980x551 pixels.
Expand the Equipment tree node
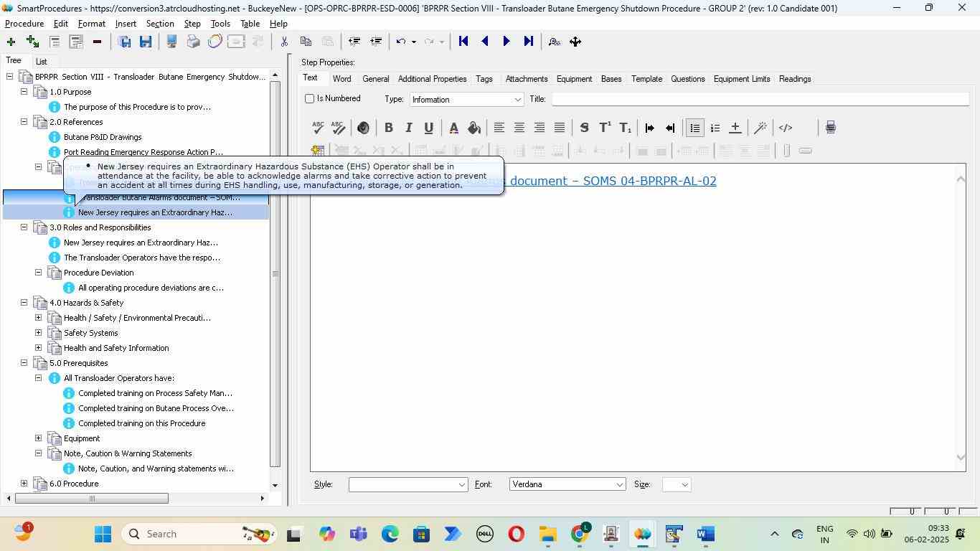pyautogui.click(x=38, y=438)
